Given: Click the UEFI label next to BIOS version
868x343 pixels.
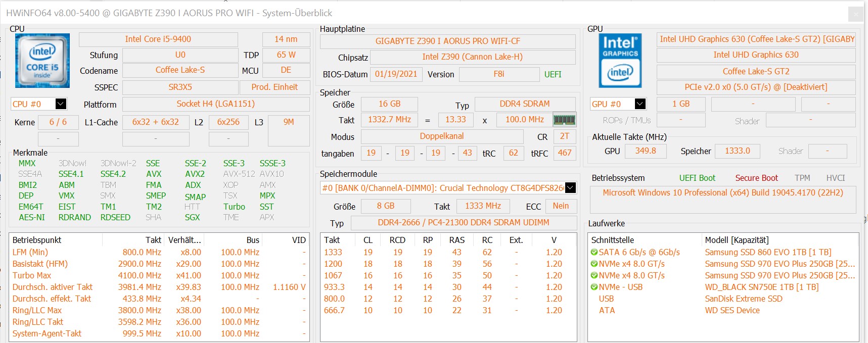Looking at the screenshot, I should point(553,74).
